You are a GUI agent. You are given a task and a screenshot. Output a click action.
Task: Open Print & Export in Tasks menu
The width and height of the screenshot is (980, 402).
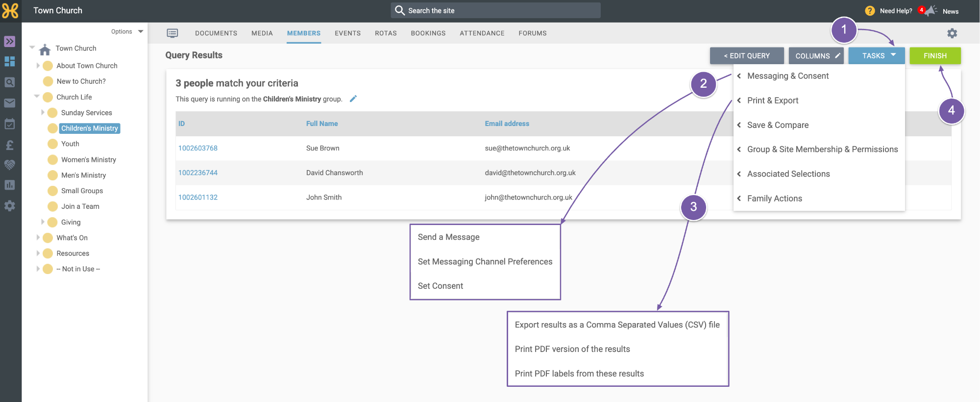coord(819,100)
